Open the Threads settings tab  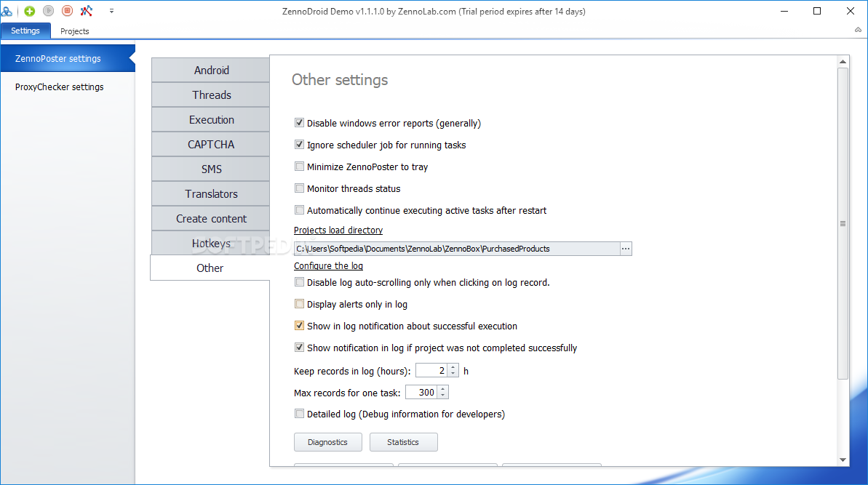tap(211, 95)
